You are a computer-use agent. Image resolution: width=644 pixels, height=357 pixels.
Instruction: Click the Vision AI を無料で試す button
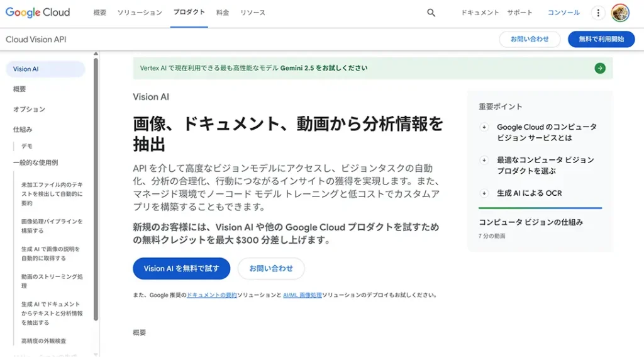[x=182, y=269]
